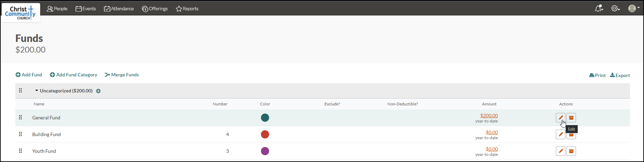Image resolution: width=644 pixels, height=162 pixels.
Task: Click the Uncategorized category drag handle
Action: 20,90
